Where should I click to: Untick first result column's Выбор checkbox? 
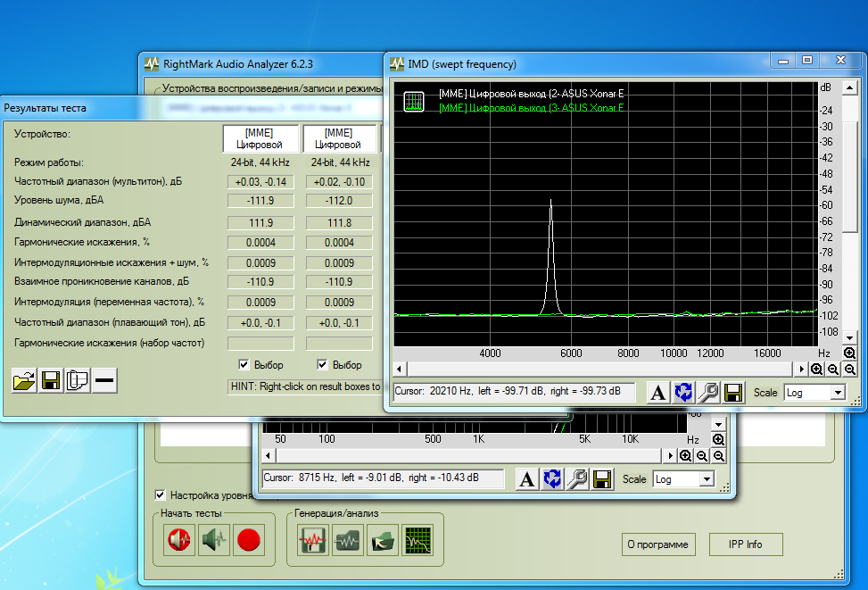point(244,364)
